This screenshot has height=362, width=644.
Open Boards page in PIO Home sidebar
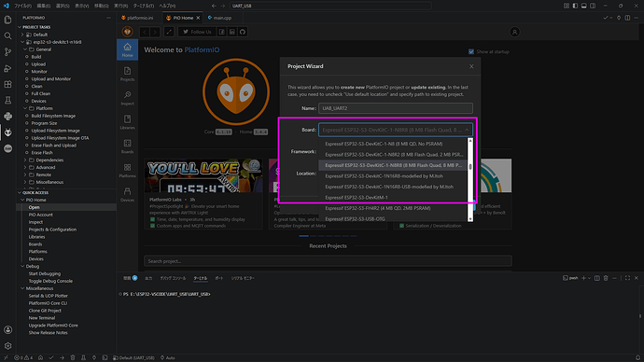pos(127,146)
